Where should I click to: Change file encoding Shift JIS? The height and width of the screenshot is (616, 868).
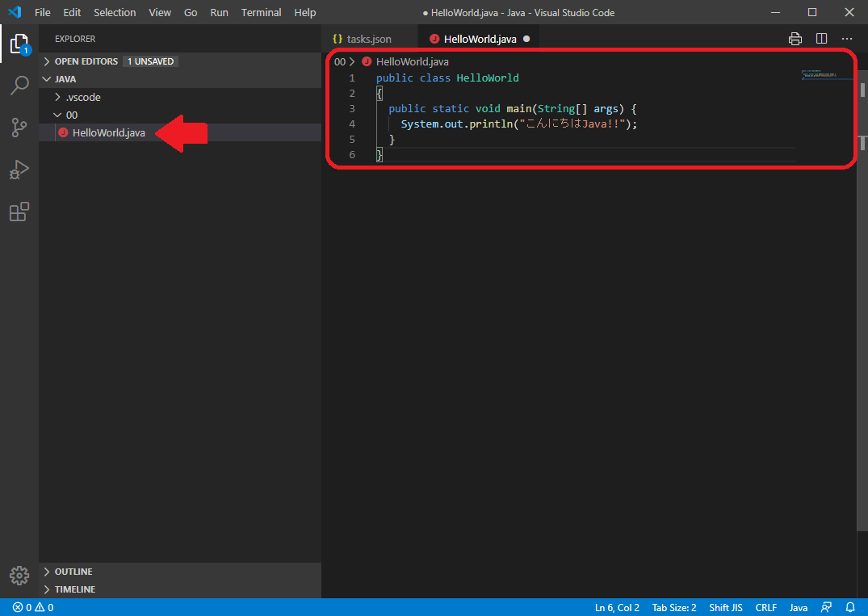point(726,607)
